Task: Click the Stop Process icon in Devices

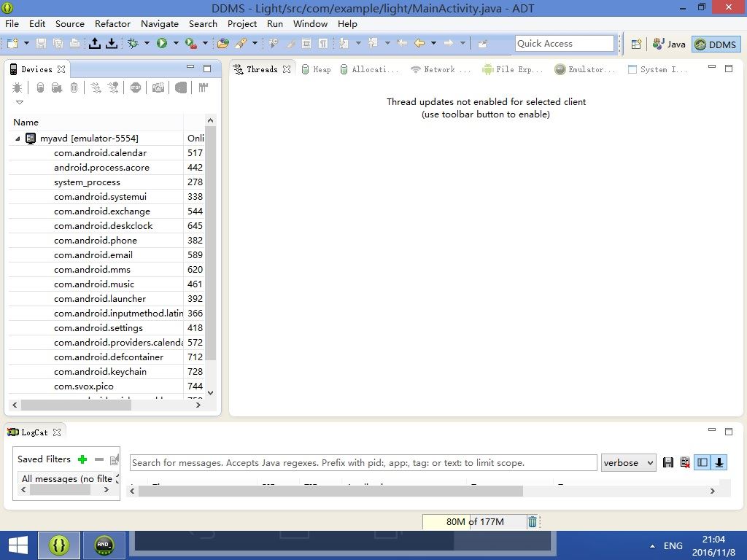Action: [136, 87]
